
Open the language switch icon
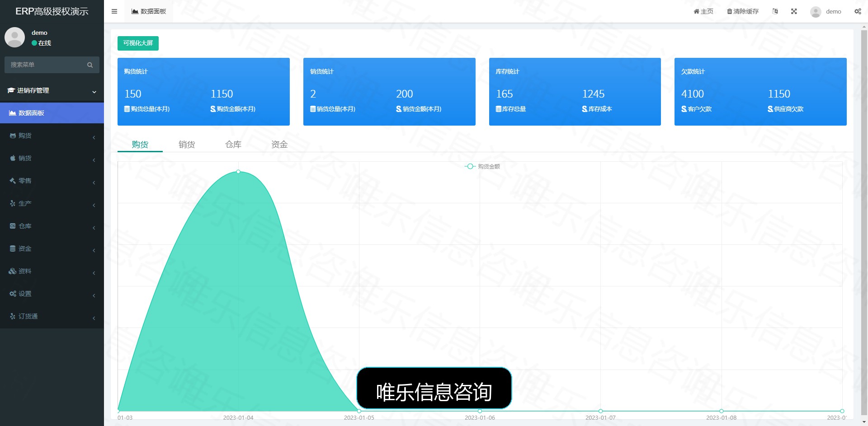click(775, 11)
